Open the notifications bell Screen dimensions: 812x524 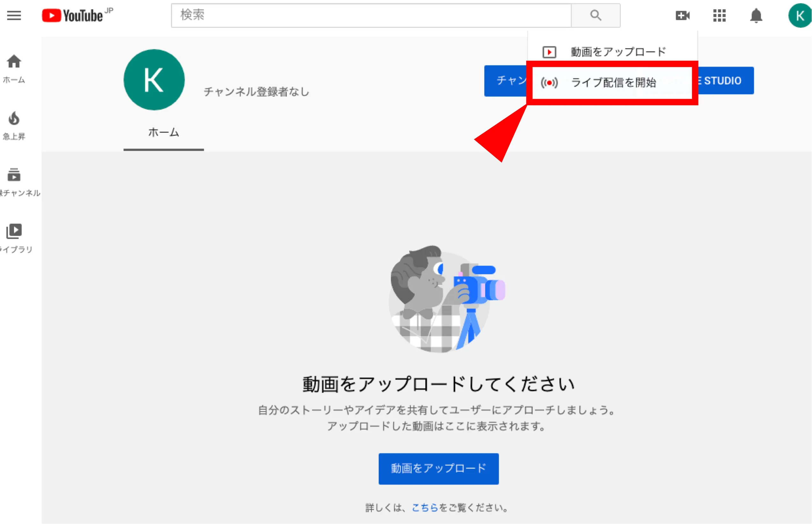756,16
